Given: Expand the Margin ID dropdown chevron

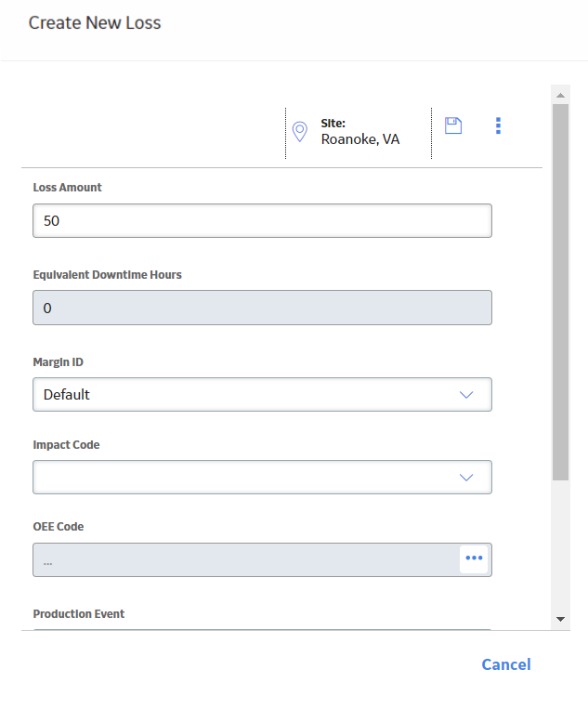Looking at the screenshot, I should pyautogui.click(x=466, y=395).
